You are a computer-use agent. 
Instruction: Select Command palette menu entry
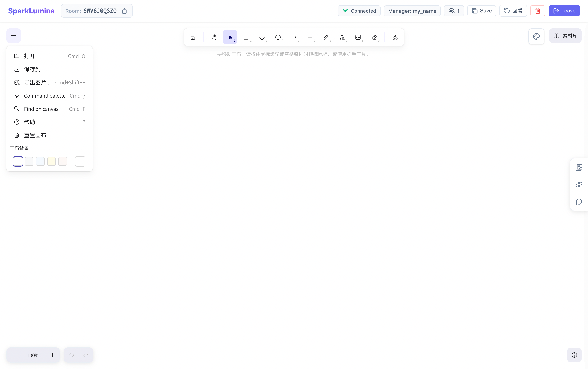(x=45, y=95)
